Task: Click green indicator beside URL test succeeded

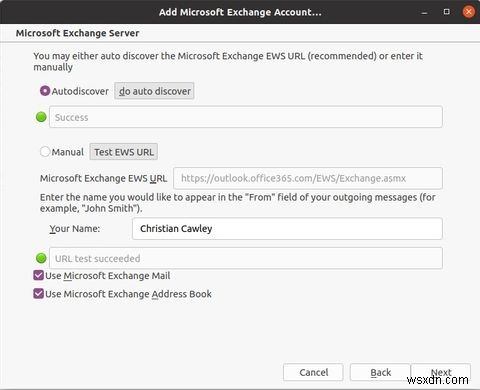Action: [41, 258]
